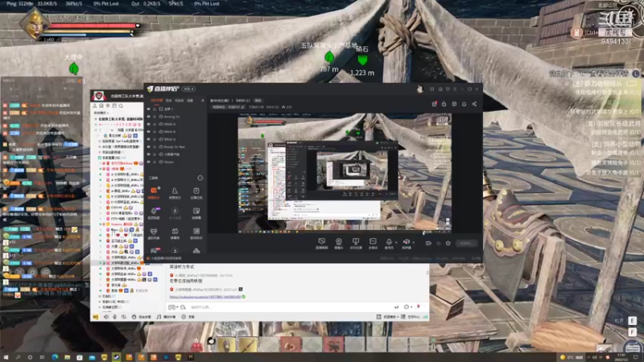Viewport: 644px width, 362px height.
Task: Lock the Ready Or Not source
Action: click(x=155, y=146)
